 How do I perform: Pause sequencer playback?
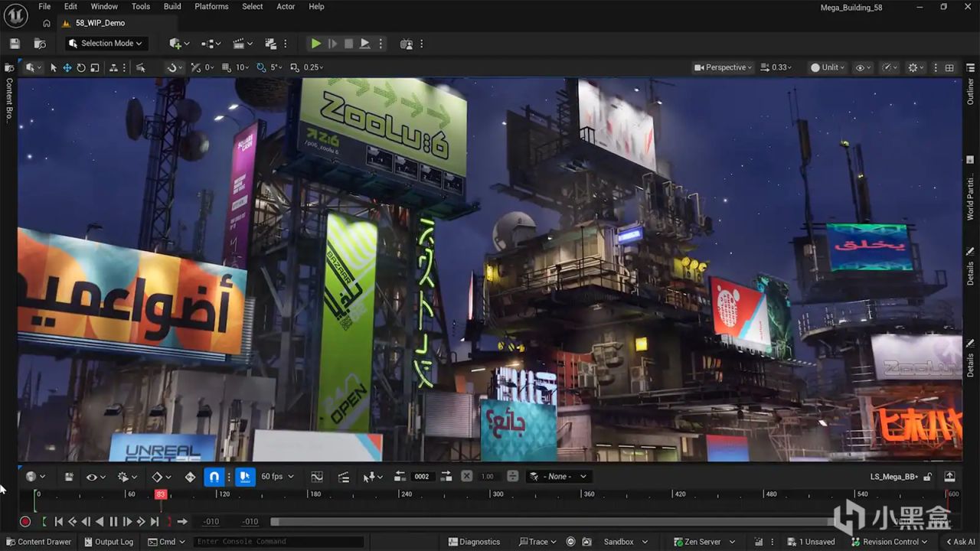113,522
